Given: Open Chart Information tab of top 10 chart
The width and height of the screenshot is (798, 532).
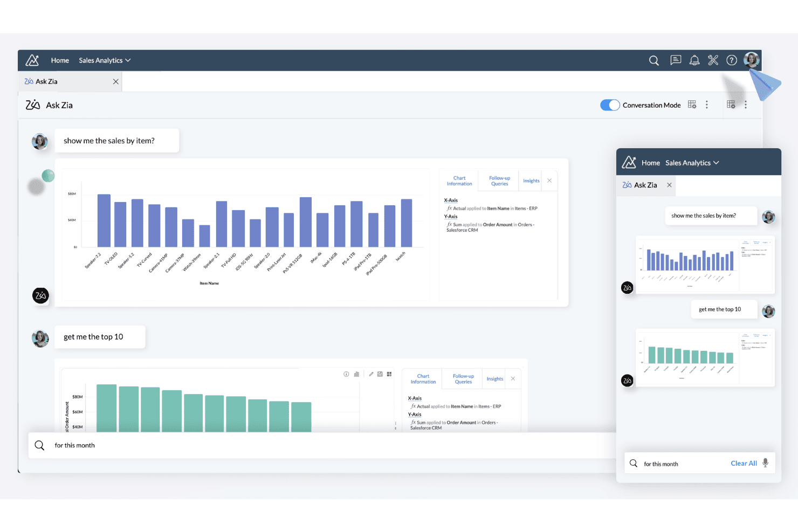Looking at the screenshot, I should (423, 379).
